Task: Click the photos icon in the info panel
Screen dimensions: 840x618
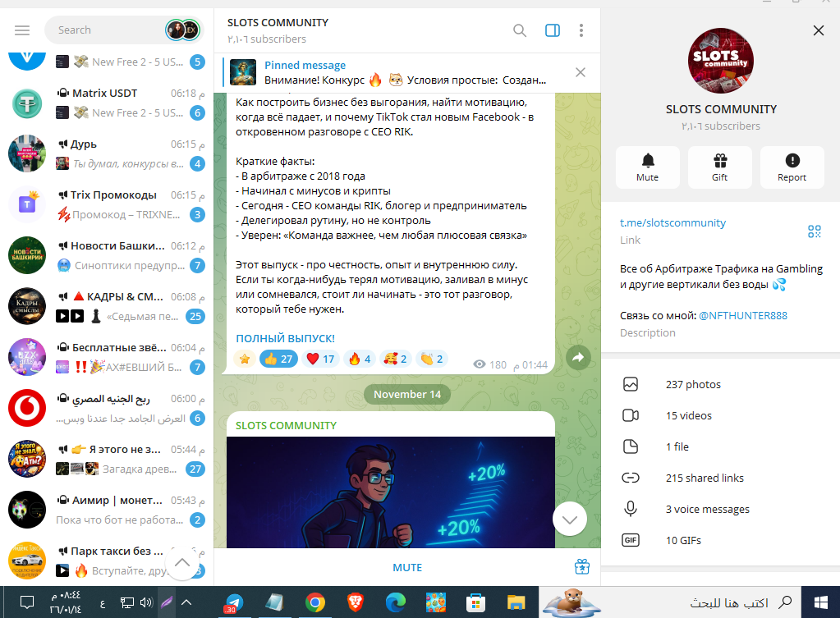Action: pos(631,385)
